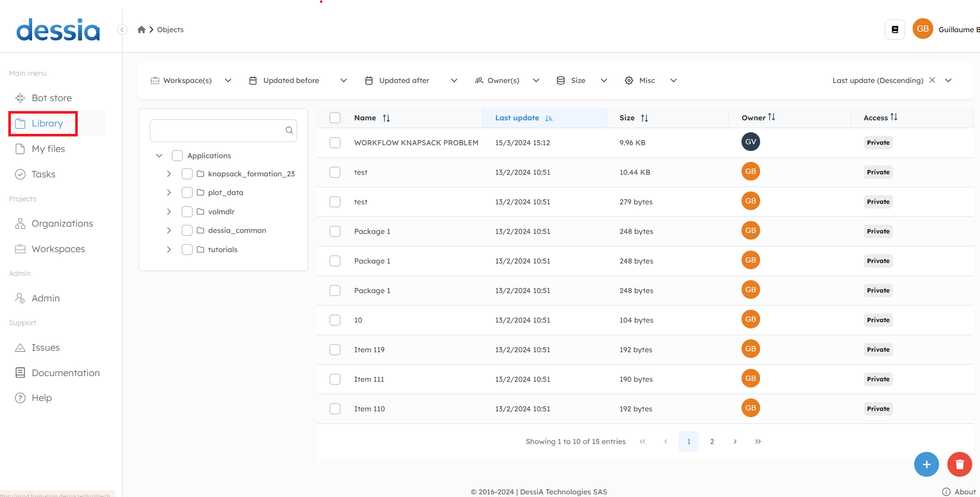
Task: Go to previous page arrow
Action: tap(666, 441)
